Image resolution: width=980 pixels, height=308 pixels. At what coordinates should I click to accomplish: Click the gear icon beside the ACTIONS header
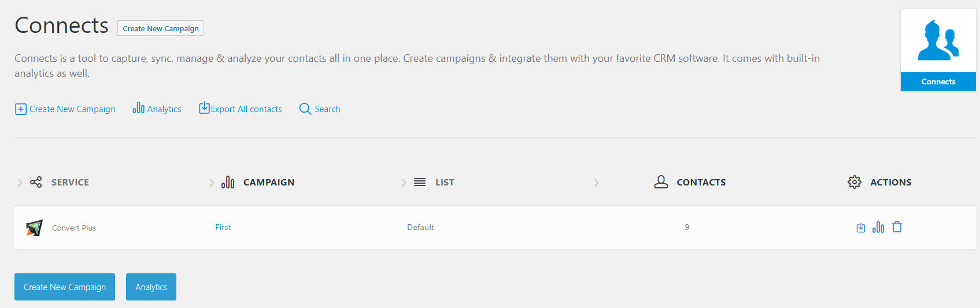(854, 182)
